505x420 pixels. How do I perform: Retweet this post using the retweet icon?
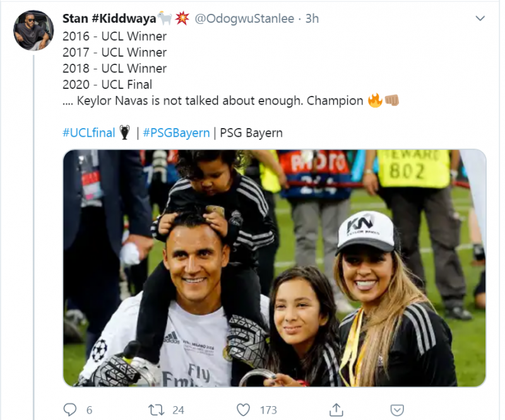(156, 410)
